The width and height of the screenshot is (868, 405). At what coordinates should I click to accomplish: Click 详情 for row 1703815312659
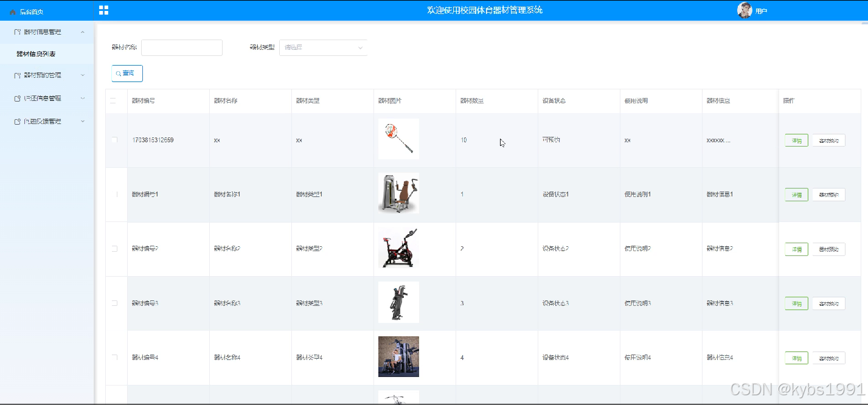pyautogui.click(x=796, y=140)
